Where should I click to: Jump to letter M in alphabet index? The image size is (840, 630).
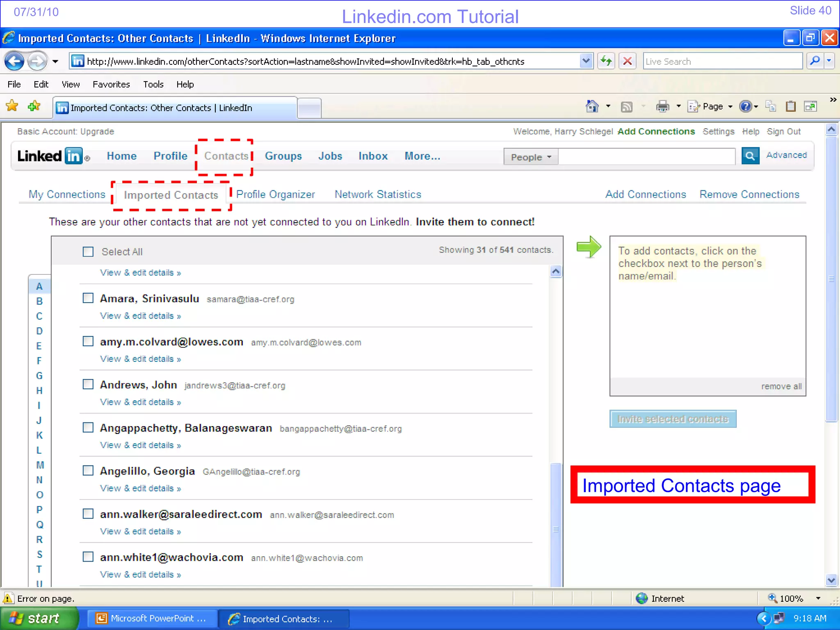click(x=39, y=465)
